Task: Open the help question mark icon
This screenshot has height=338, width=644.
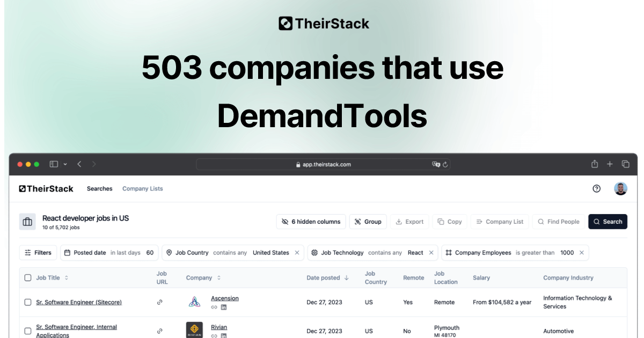Action: click(596, 188)
